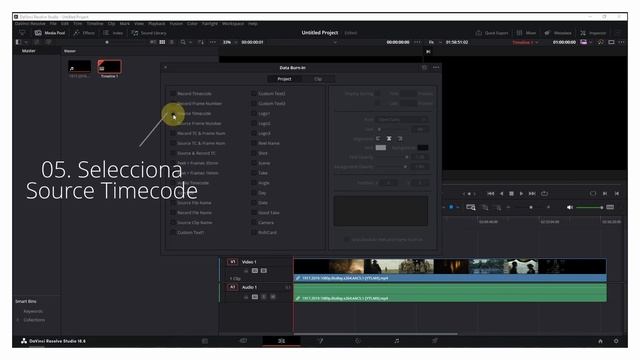640x360 pixels.
Task: Open the Timeline menu
Action: 95,24
